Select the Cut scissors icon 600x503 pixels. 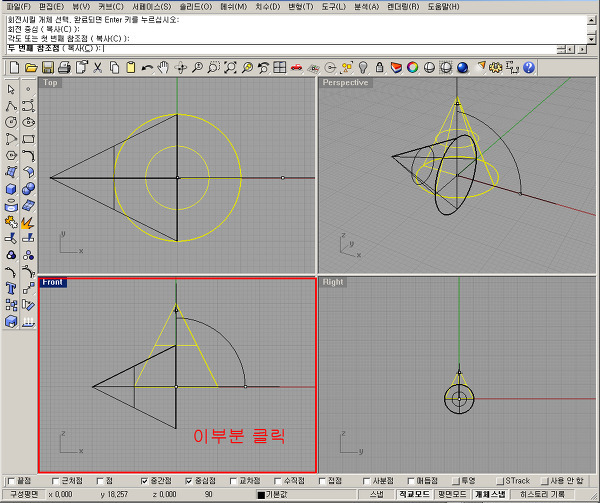click(x=98, y=68)
